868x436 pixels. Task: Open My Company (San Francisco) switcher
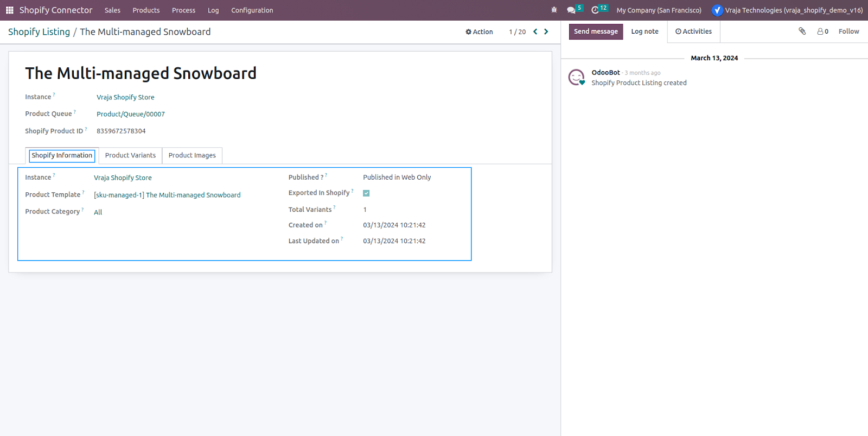coord(659,10)
